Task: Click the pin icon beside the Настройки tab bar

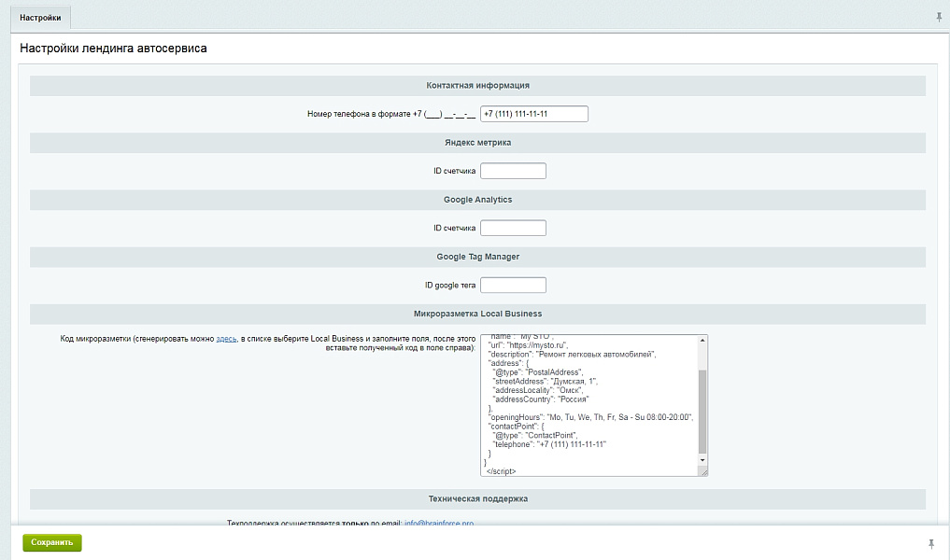Action: 939,17
